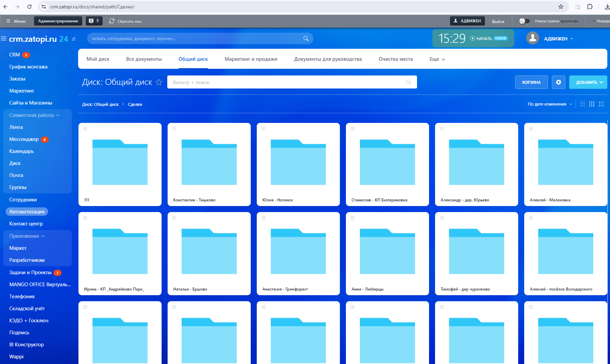The width and height of the screenshot is (610, 364).
Task: Click the Выйти link
Action: tap(498, 21)
